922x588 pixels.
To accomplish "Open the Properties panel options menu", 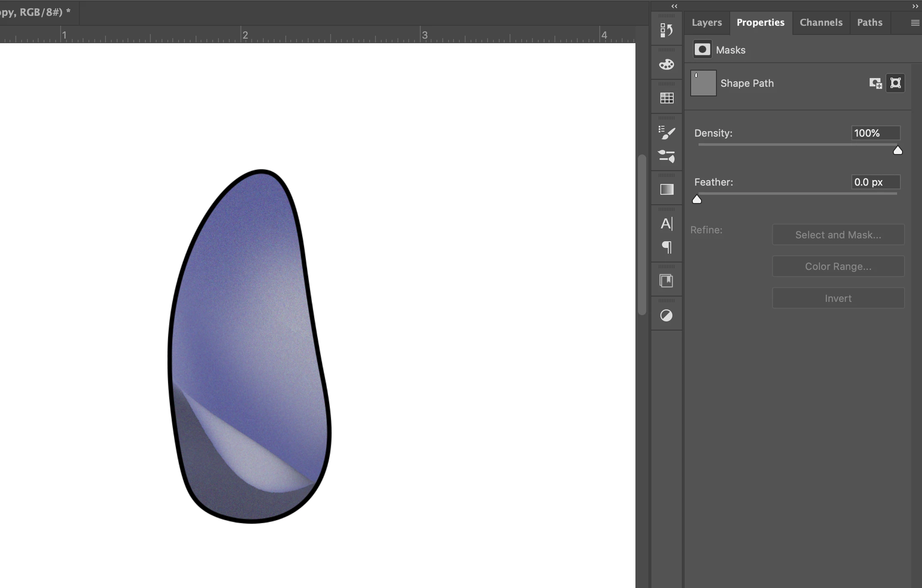I will (x=915, y=23).
